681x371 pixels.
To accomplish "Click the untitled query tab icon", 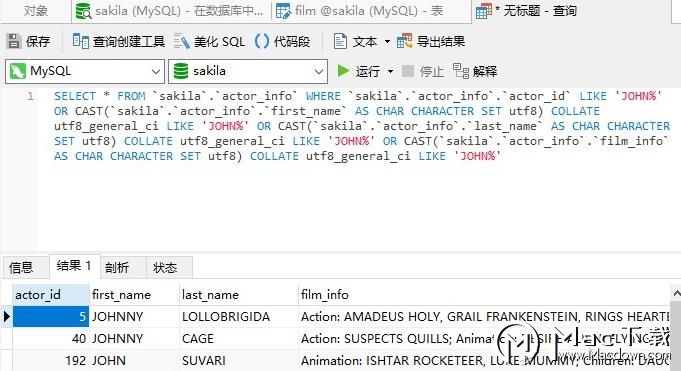I will tap(483, 11).
